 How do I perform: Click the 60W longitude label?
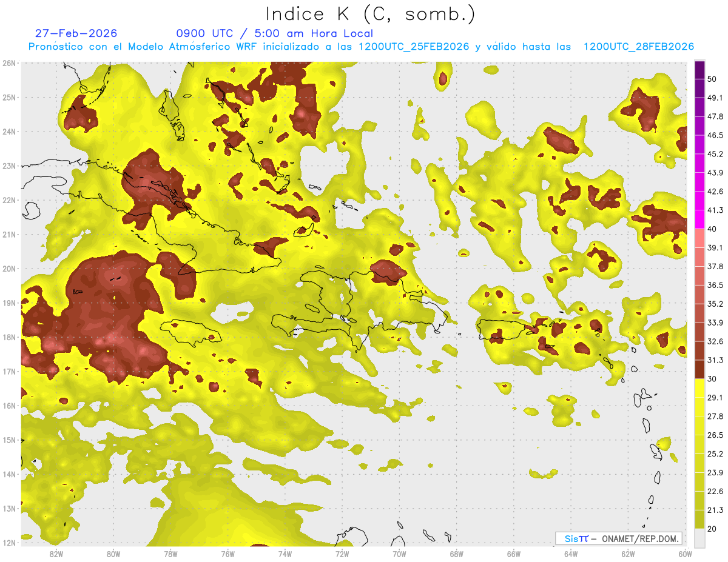tap(685, 554)
